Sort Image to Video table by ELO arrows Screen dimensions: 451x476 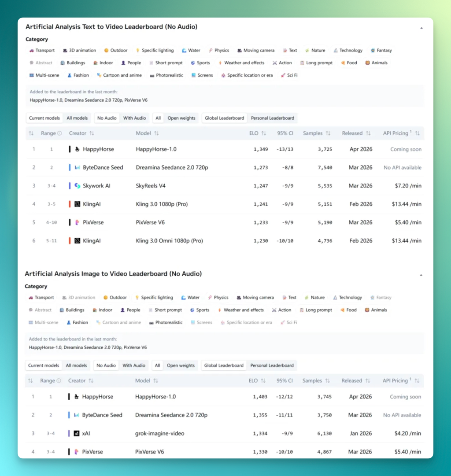point(263,381)
